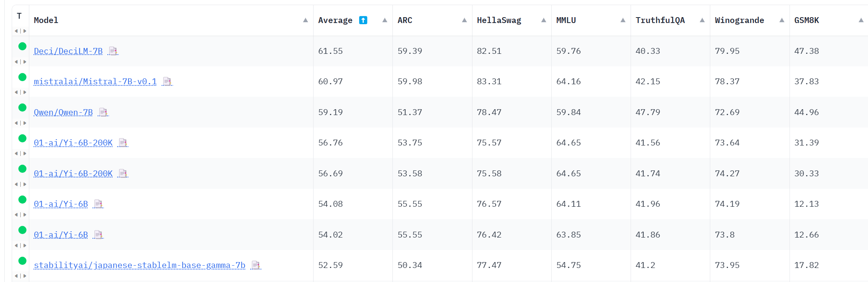Viewport: 868px width, 282px height.
Task: Sort by ARC column triangle
Action: click(x=464, y=20)
